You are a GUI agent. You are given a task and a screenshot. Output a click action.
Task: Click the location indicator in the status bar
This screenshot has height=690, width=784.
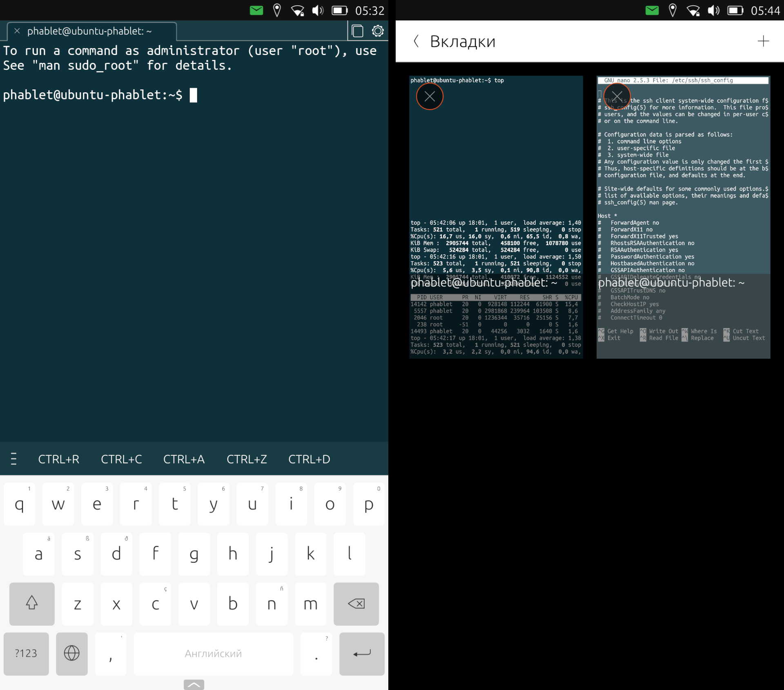278,10
